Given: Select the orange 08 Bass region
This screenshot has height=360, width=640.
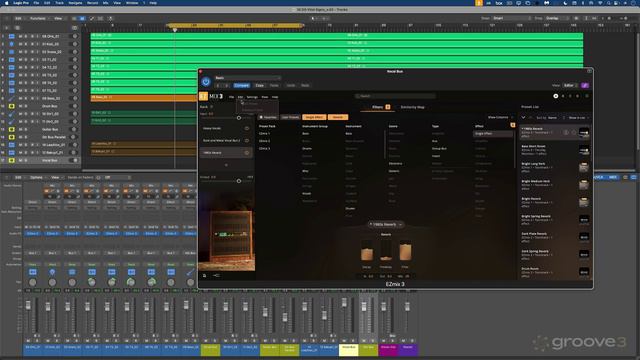Looking at the screenshot, I should pyautogui.click(x=144, y=98).
